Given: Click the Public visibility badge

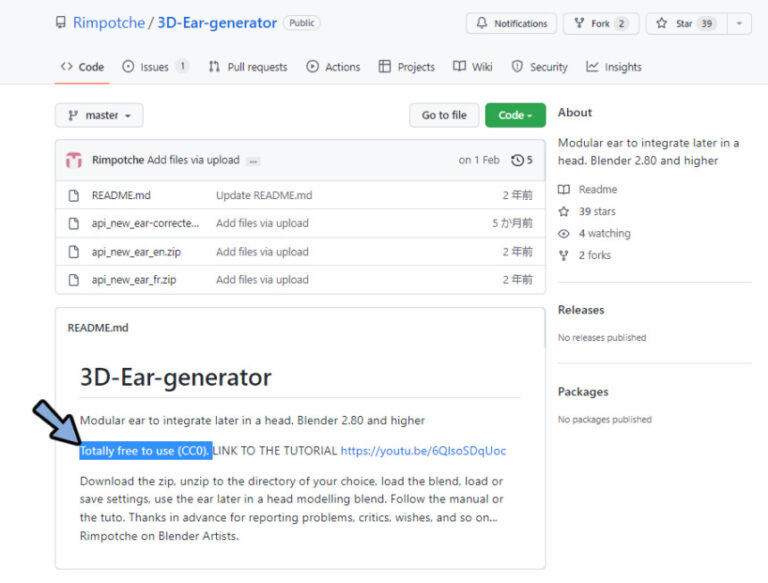Looking at the screenshot, I should tap(302, 23).
